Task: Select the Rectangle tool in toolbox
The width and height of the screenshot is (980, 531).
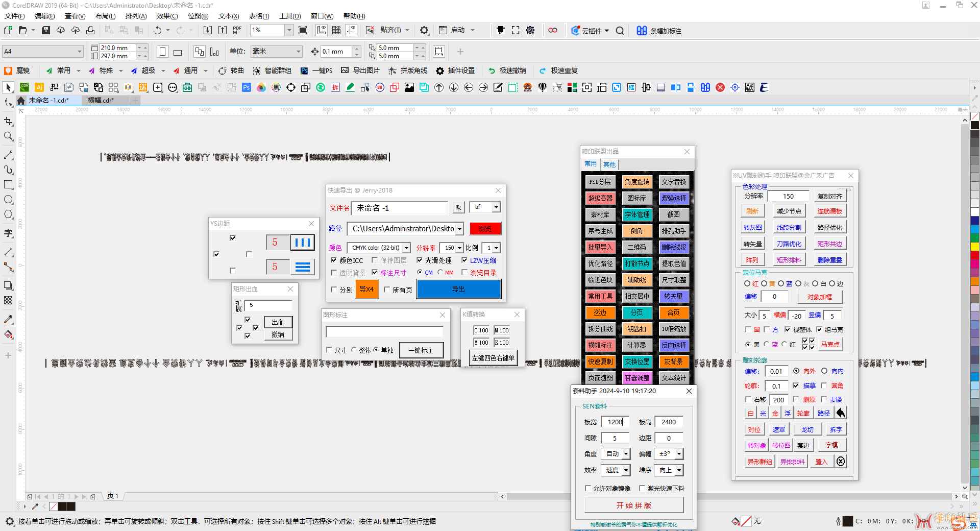Action: coord(8,185)
